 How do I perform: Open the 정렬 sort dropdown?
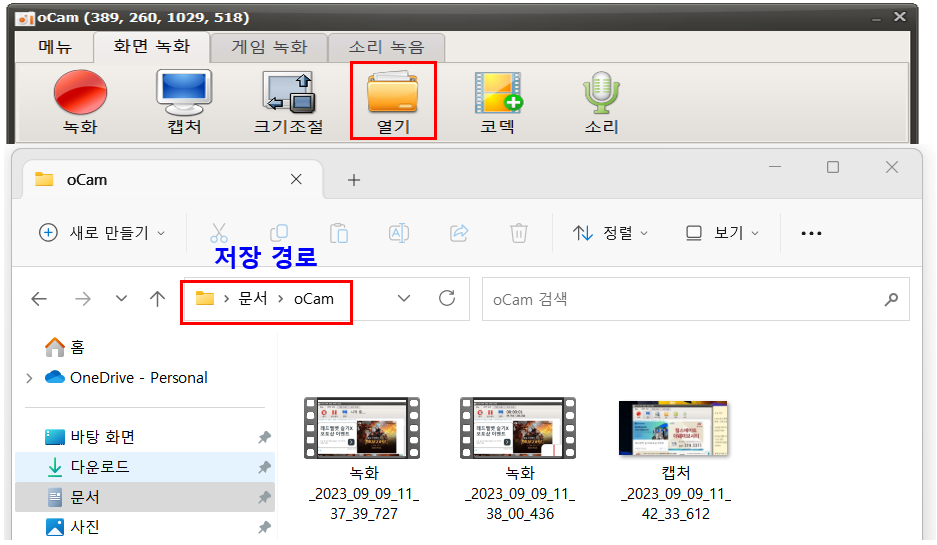[x=610, y=232]
